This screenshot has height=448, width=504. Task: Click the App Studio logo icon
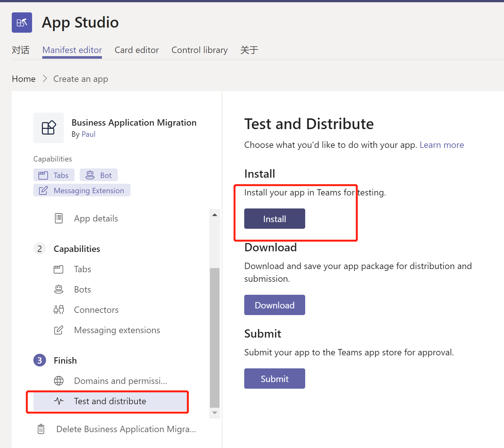point(22,23)
